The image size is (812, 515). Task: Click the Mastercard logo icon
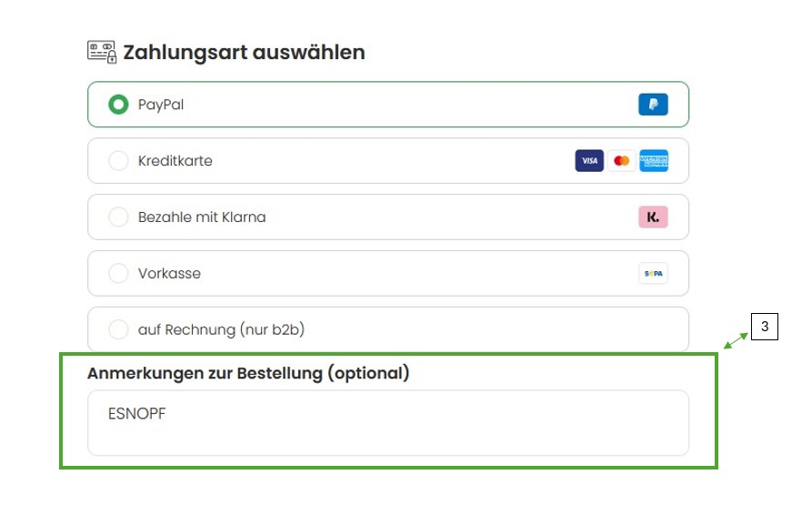click(x=621, y=161)
